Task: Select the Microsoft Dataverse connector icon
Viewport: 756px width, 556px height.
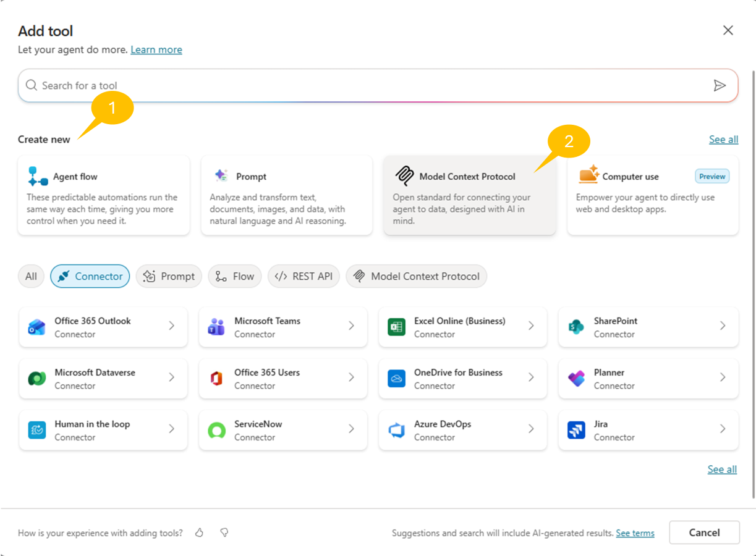Action: coord(37,378)
